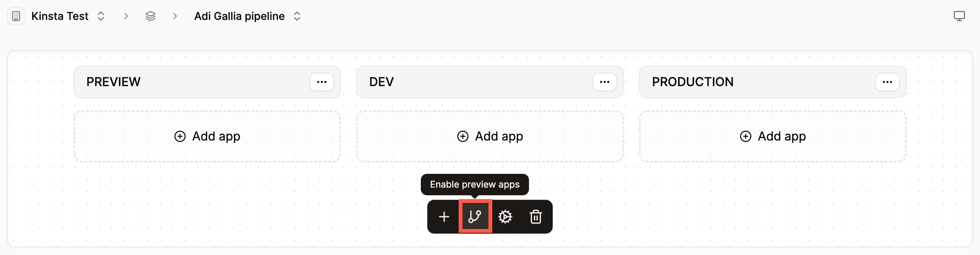Click the monitor icon at top right
The image size is (980, 255).
click(x=960, y=16)
